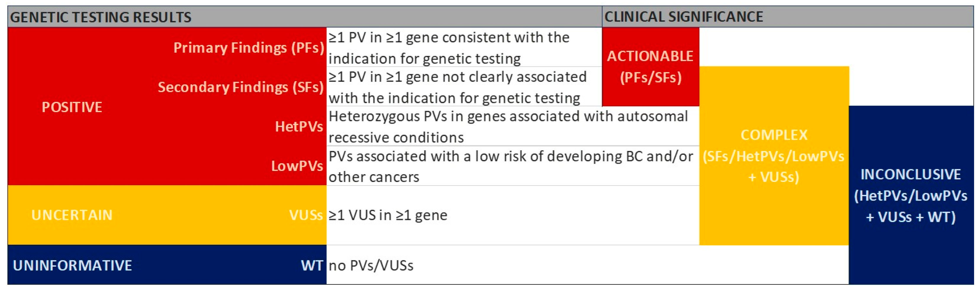Click the CLINICAL SIGNIFICANCE header

click(x=683, y=17)
